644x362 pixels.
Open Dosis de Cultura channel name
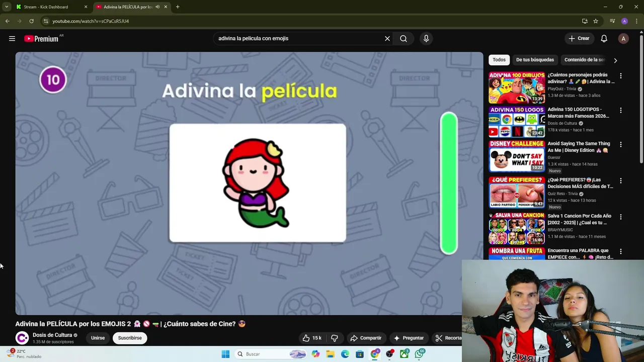(52, 335)
